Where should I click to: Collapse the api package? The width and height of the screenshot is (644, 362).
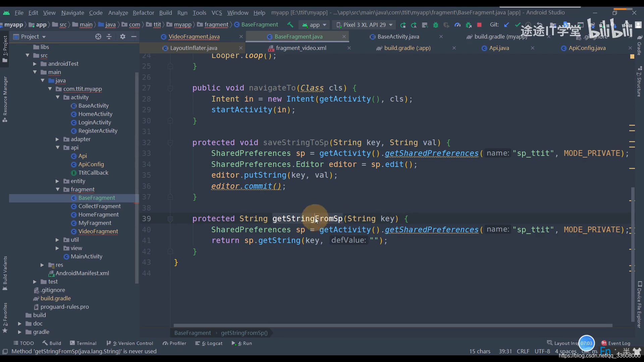click(58, 147)
